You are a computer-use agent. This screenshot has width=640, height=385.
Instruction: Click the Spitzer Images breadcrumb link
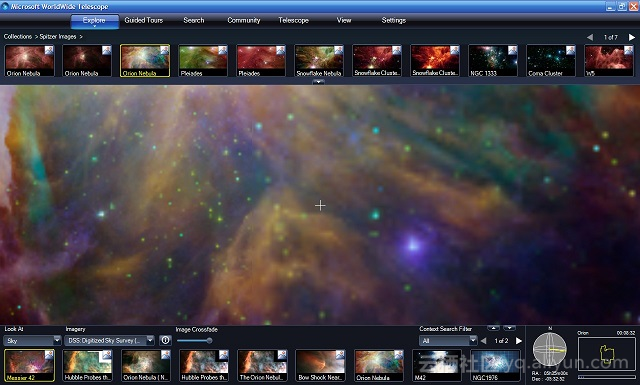click(58, 37)
